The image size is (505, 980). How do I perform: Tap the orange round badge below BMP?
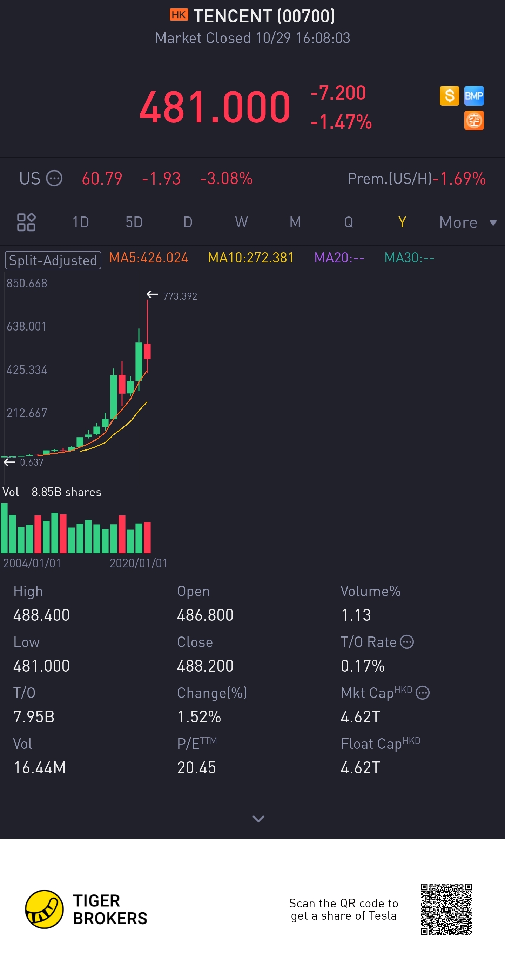click(474, 120)
